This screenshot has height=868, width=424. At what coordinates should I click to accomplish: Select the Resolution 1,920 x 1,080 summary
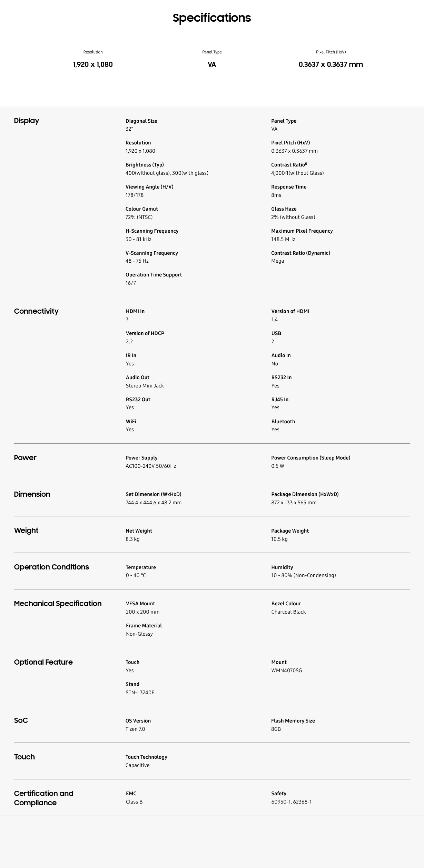(x=93, y=64)
